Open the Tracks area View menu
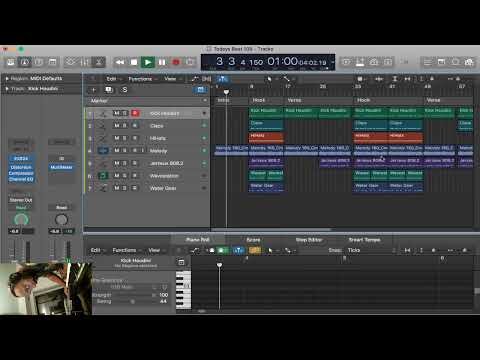Image resolution: width=480 pixels, height=360 pixels. (x=171, y=79)
